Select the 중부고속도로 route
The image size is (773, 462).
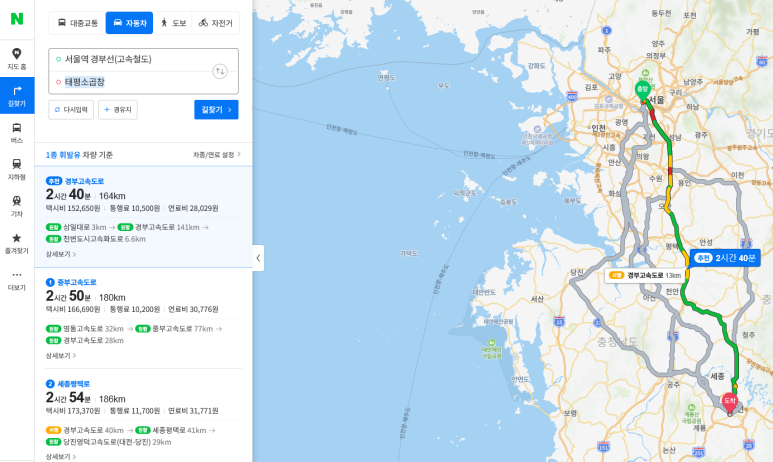[x=143, y=318]
